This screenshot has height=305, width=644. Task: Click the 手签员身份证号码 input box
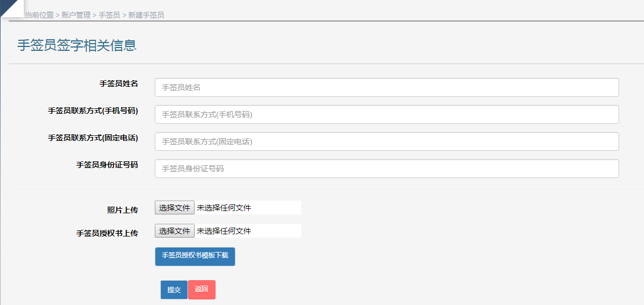(x=386, y=169)
